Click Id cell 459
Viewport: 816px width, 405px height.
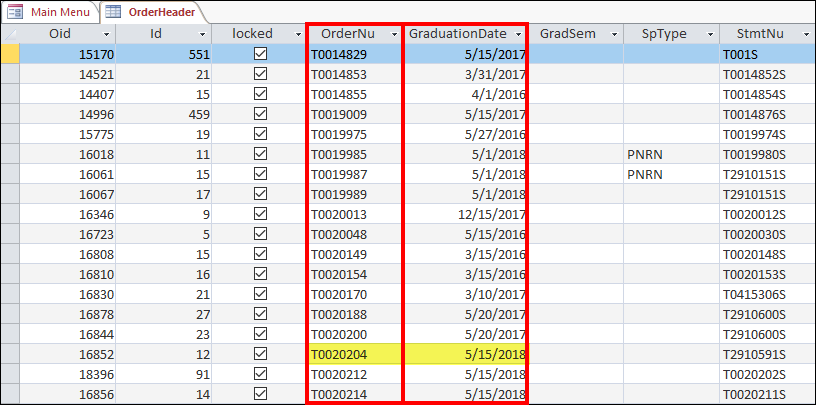click(x=164, y=114)
